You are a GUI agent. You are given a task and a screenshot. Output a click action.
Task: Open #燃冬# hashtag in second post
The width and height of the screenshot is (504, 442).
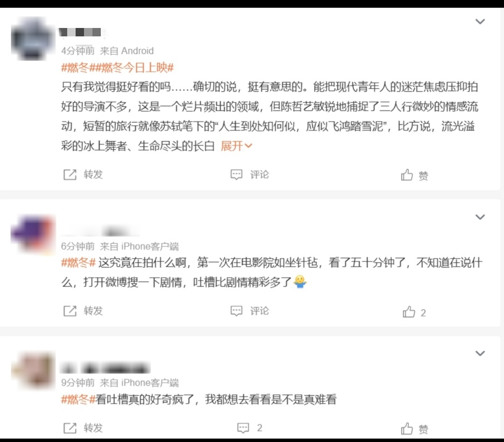click(x=78, y=263)
